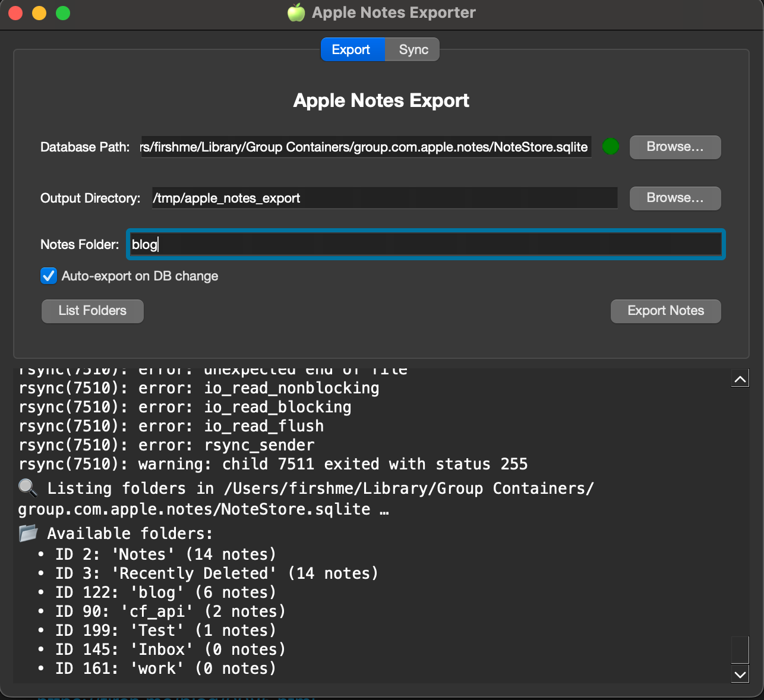Click the log scroll-up arrow
Screen dimensions: 764x700
point(740,379)
